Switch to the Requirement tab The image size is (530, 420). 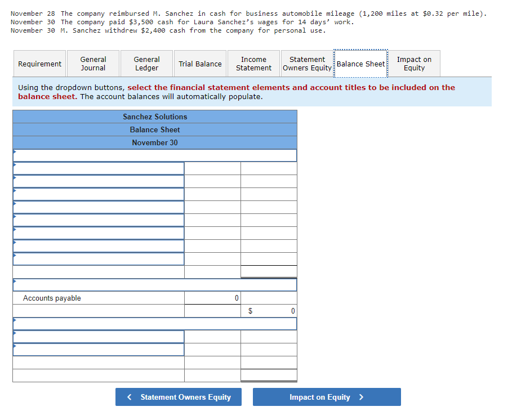39,64
